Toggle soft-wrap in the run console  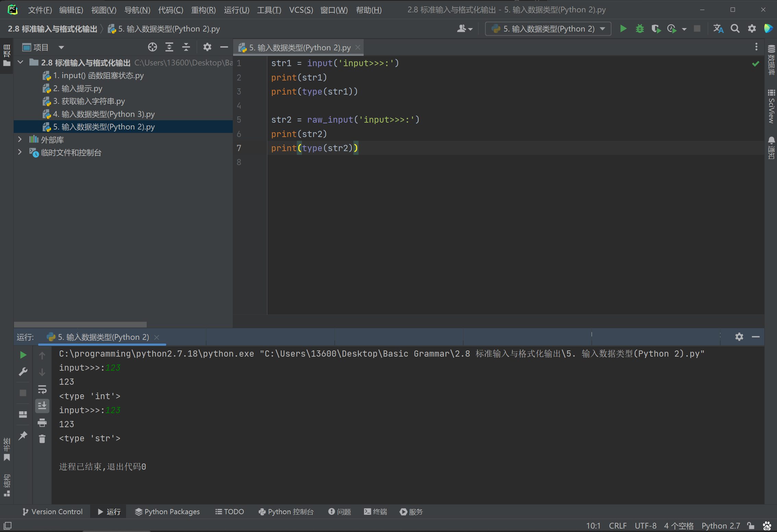pos(42,389)
